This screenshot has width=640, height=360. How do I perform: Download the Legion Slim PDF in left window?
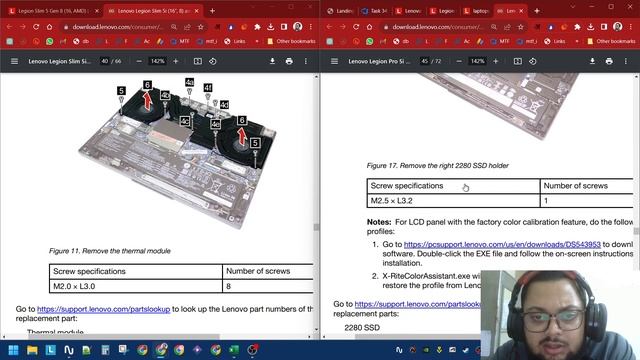click(272, 61)
